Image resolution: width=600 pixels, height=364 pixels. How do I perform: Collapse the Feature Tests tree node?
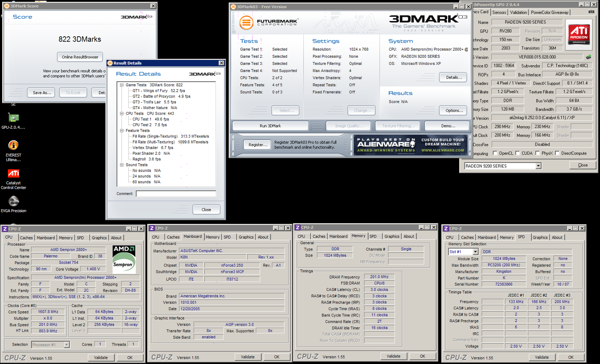(x=122, y=131)
